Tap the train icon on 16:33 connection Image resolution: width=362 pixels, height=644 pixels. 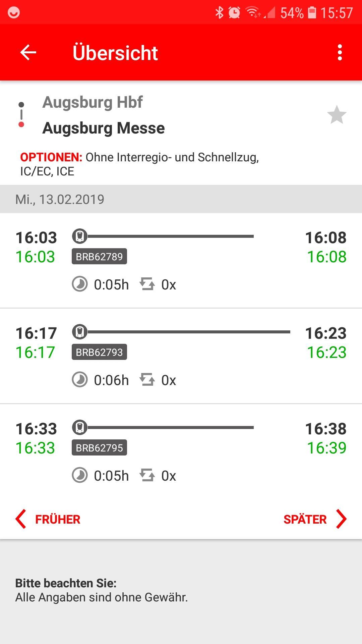tap(80, 427)
